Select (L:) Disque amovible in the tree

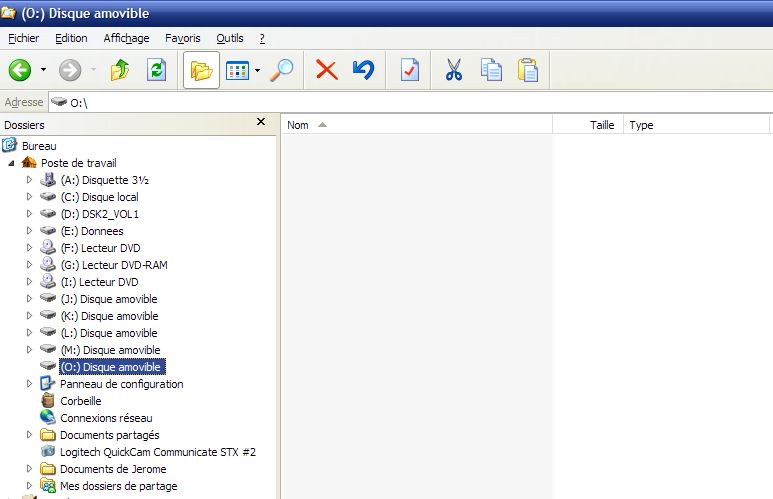(109, 333)
